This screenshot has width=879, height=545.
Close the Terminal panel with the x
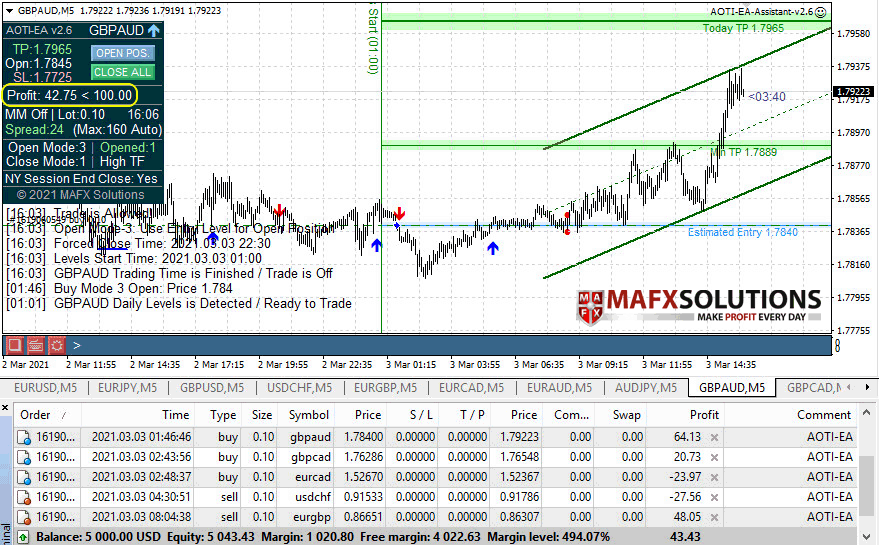pos(5,408)
